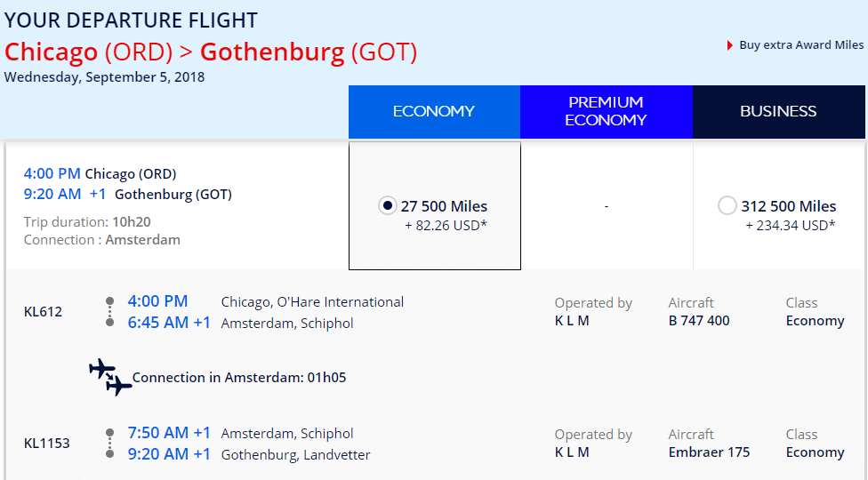Open the Buy extra Award Miles link
Screen dimensions: 868x480
pos(801,45)
